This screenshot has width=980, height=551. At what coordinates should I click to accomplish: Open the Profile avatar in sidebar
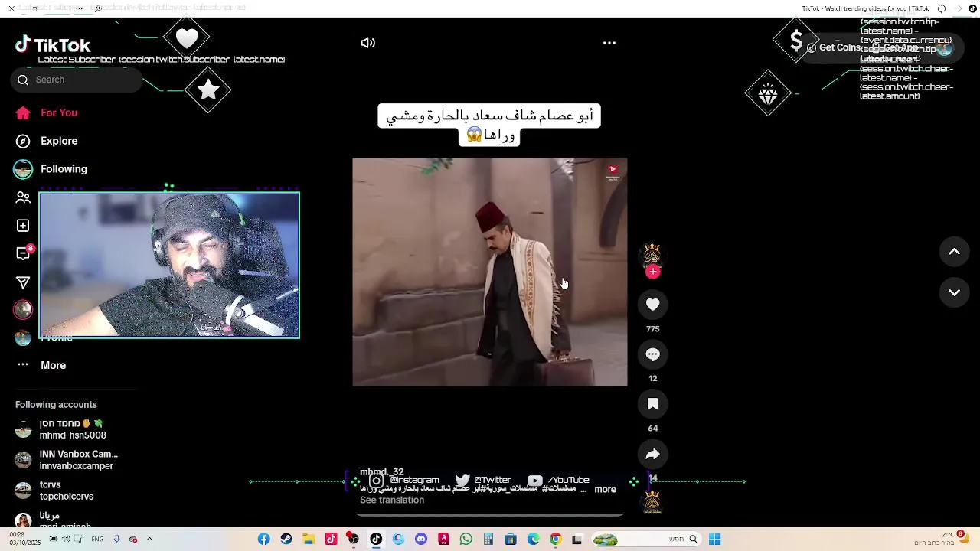[23, 337]
